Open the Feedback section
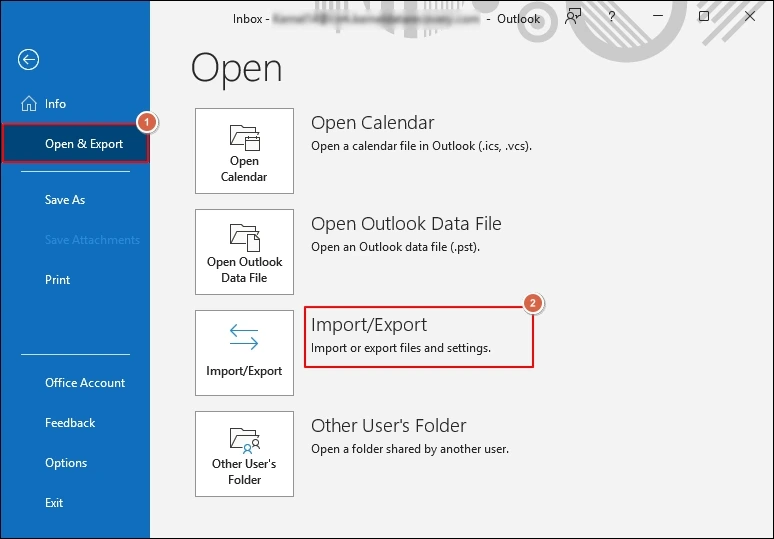This screenshot has width=774, height=539. pyautogui.click(x=70, y=423)
